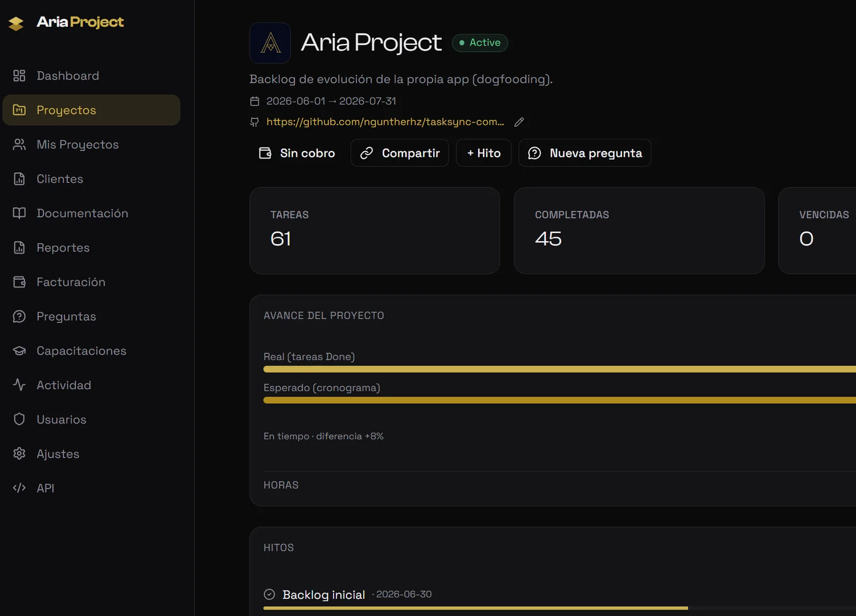Image resolution: width=856 pixels, height=616 pixels.
Task: Click the GitHub icon before repository link
Action: (x=255, y=122)
